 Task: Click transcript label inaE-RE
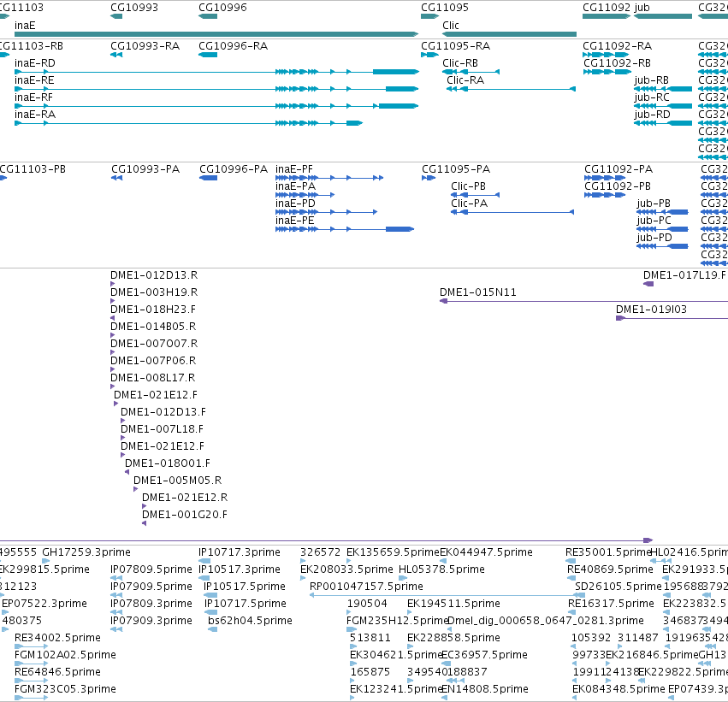(34, 80)
